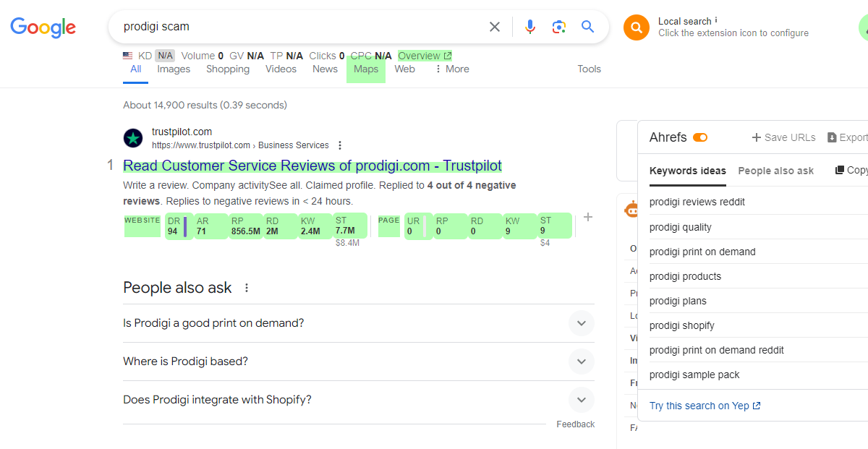Click the KD N/A badge
The image size is (868, 449).
click(x=165, y=56)
